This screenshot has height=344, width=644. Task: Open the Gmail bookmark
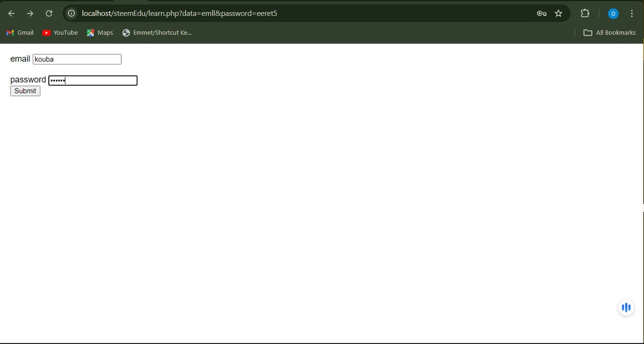click(x=20, y=33)
